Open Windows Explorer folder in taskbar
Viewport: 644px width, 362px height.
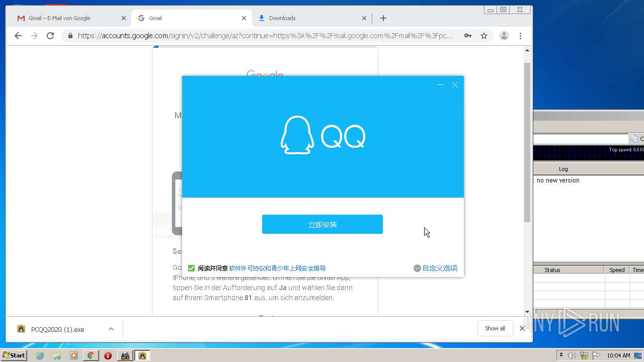(57, 355)
